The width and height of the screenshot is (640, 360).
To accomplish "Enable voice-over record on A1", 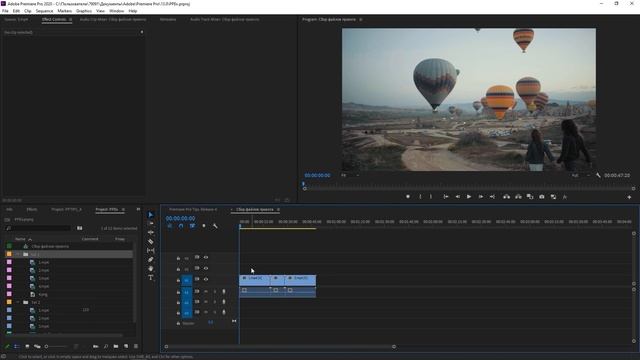I will tap(224, 291).
